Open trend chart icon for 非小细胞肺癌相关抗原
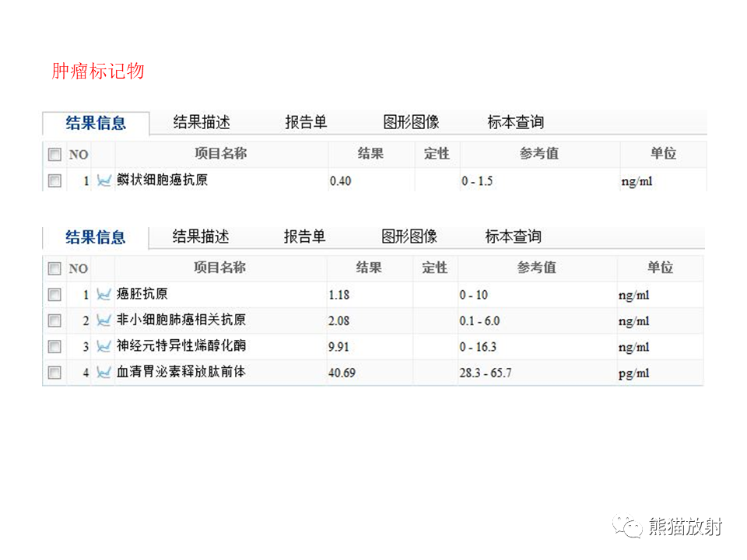 pyautogui.click(x=103, y=320)
